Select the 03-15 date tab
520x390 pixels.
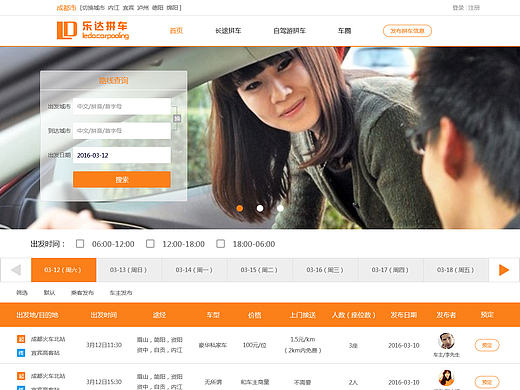tap(259, 270)
